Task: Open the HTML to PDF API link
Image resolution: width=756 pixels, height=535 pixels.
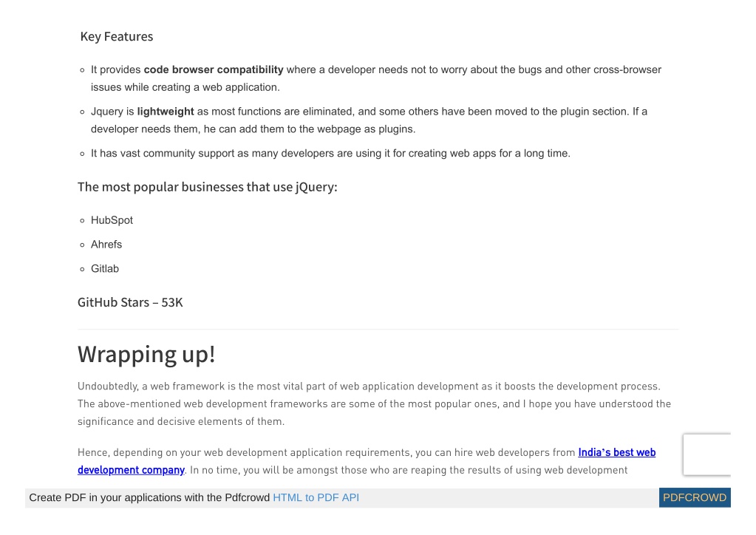Action: pos(316,497)
